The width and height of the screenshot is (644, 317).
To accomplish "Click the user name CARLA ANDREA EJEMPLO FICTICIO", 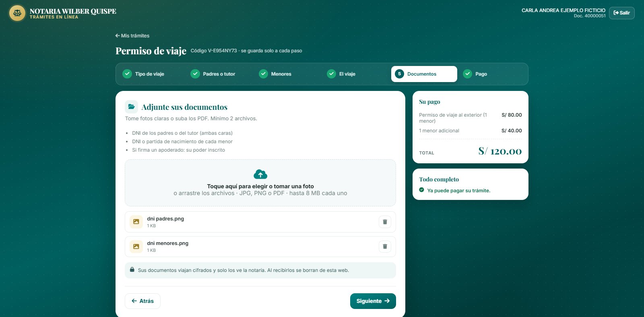I will pos(563,10).
